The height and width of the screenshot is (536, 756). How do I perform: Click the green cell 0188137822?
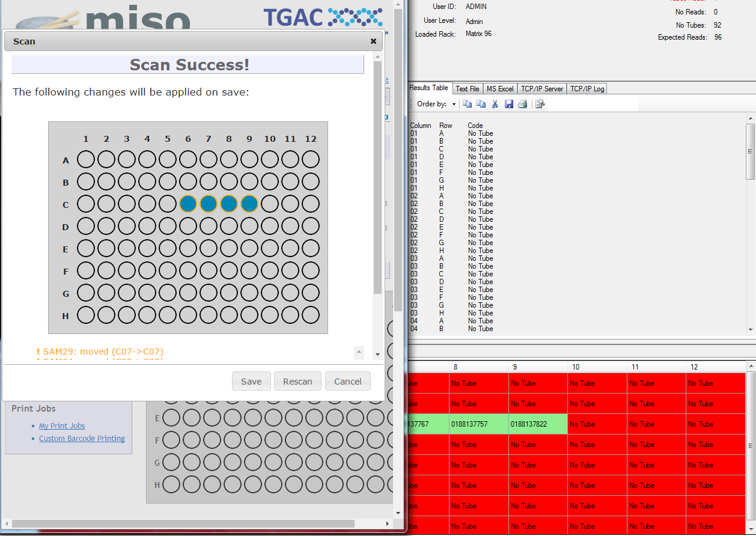tap(538, 424)
